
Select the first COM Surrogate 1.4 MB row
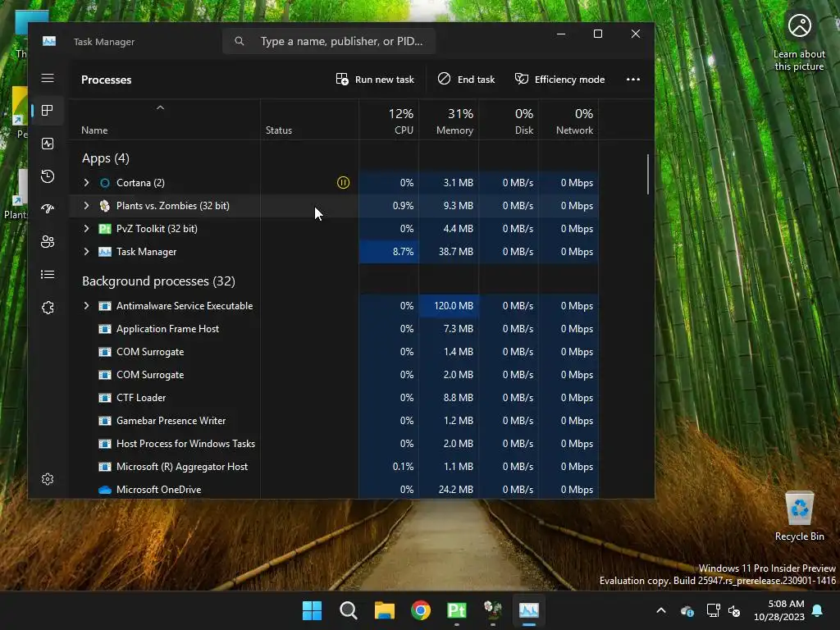click(x=334, y=352)
